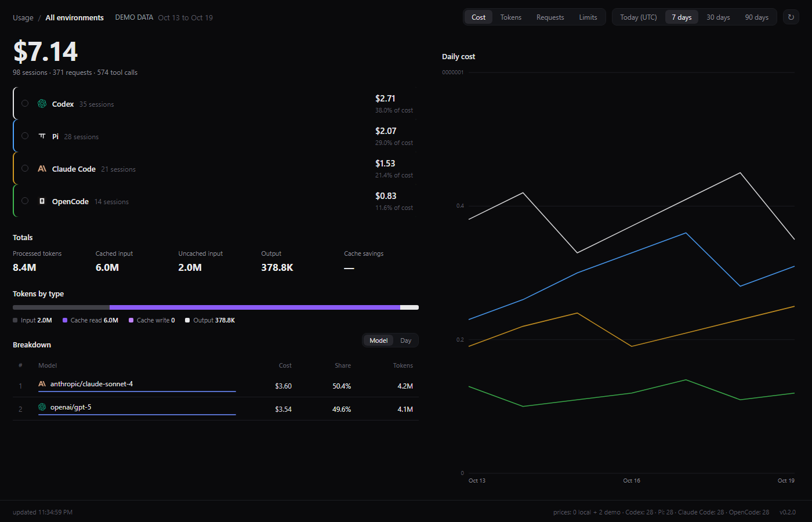Click the Anthropic icon beside claude-sonnet-4
The height and width of the screenshot is (522, 812).
42,384
